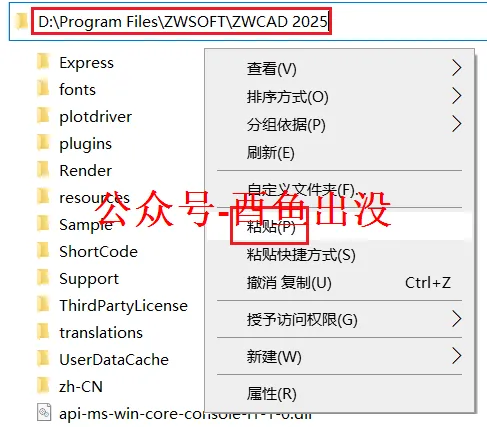
Task: Select the Express folder name
Action: click(86, 63)
